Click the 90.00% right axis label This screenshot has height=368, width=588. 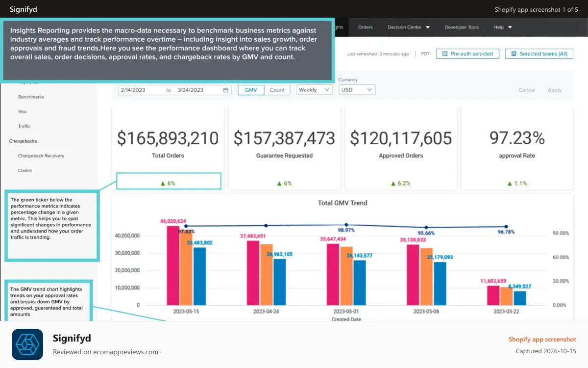point(561,233)
